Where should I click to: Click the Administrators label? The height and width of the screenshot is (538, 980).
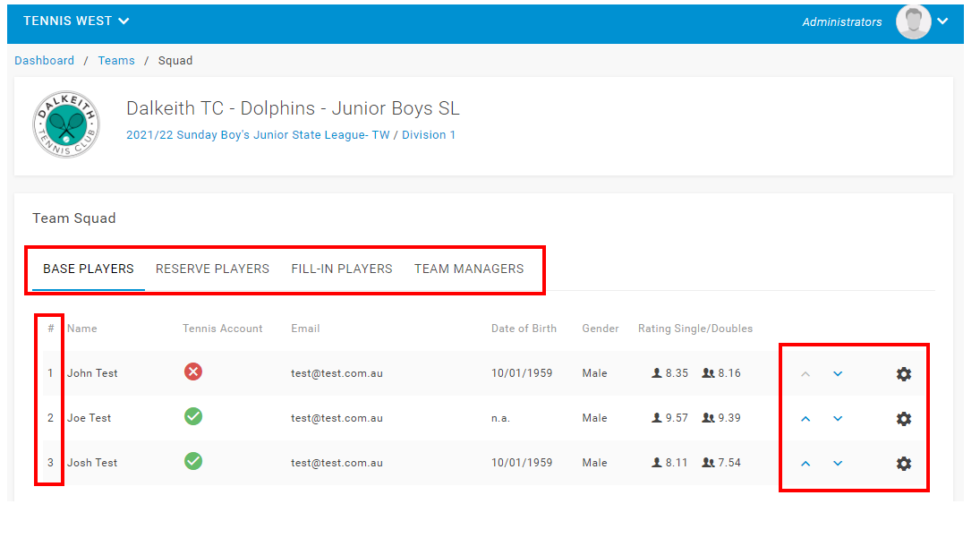point(842,21)
